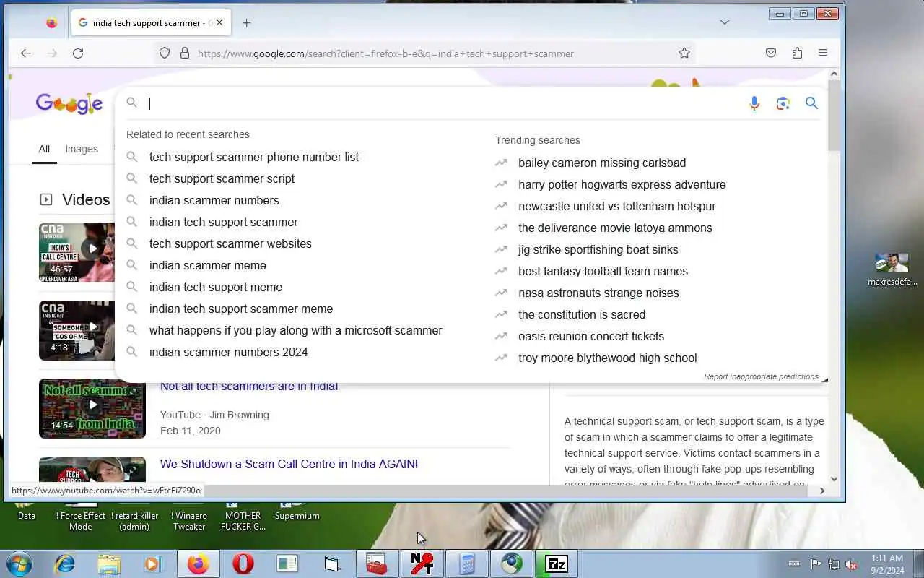Open Google Lens search by image icon
Image resolution: width=924 pixels, height=578 pixels.
(x=783, y=103)
